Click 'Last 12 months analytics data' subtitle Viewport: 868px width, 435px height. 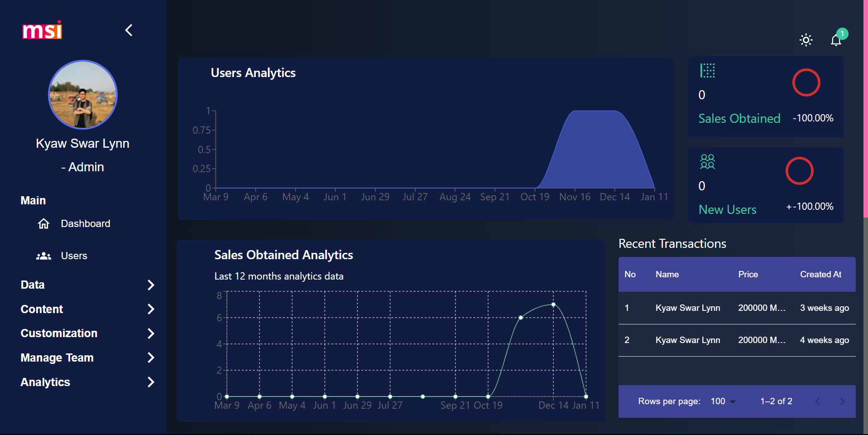[x=279, y=276]
